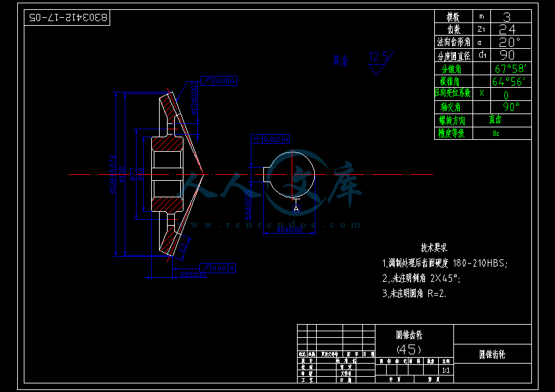The height and width of the screenshot is (392, 555).
Task: Click the 28±0.01 dimension text
Action: coord(193,274)
